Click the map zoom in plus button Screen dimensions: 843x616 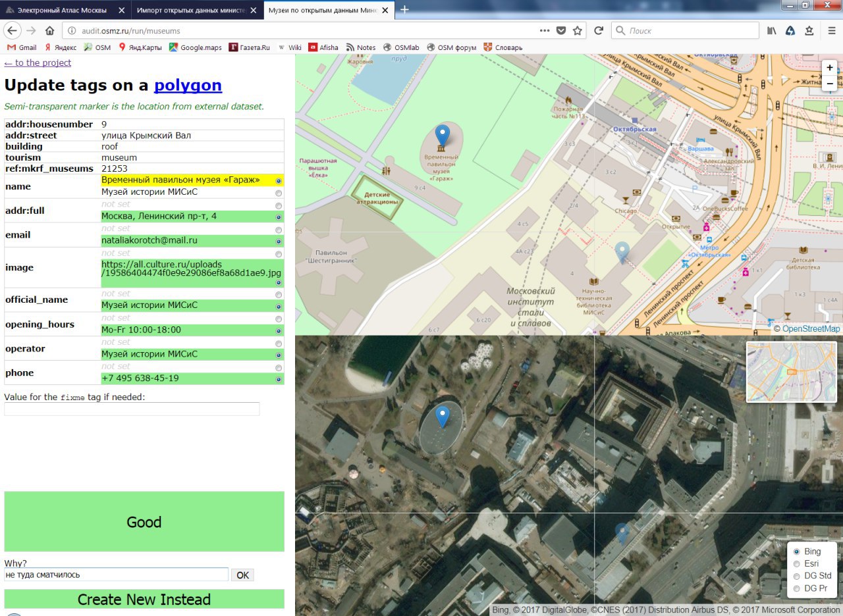click(829, 68)
